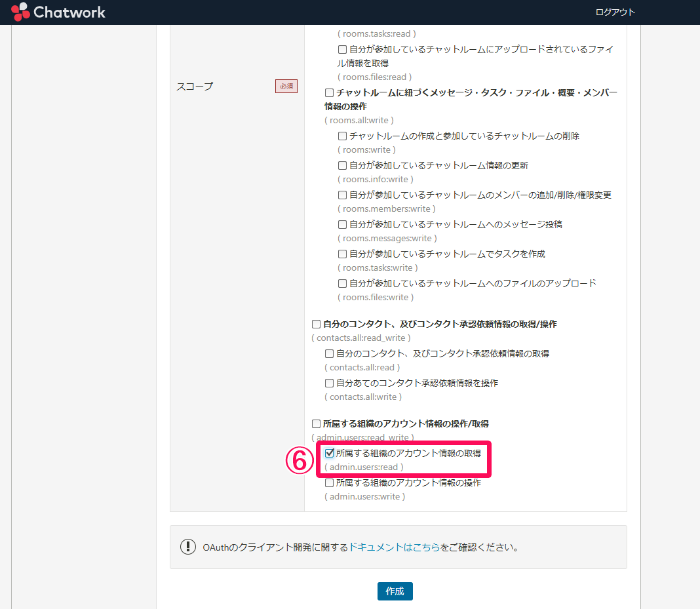Click the 作成 button
Viewport: 700px width, 609px height.
point(395,591)
